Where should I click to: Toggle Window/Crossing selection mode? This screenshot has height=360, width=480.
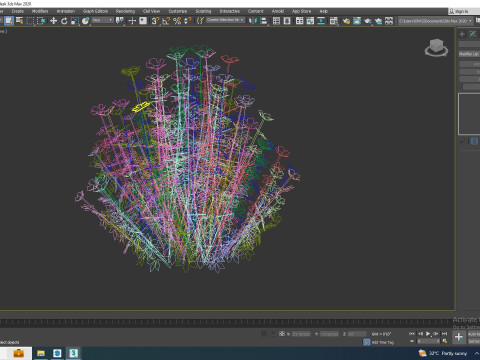41,21
